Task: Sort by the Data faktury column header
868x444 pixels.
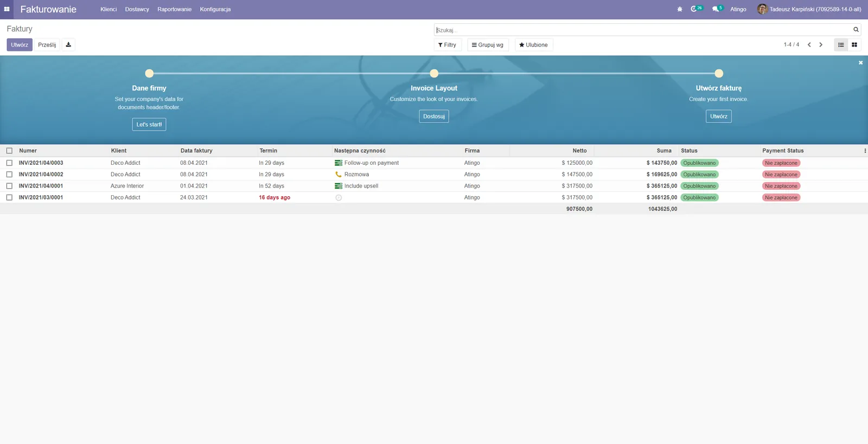Action: click(196, 151)
